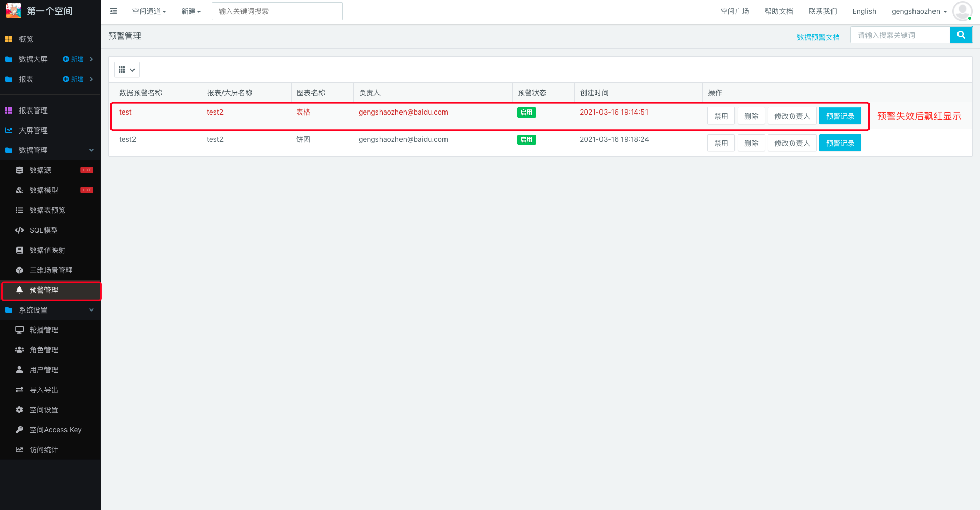Collapse the 系统设置 section chevron

click(91, 310)
